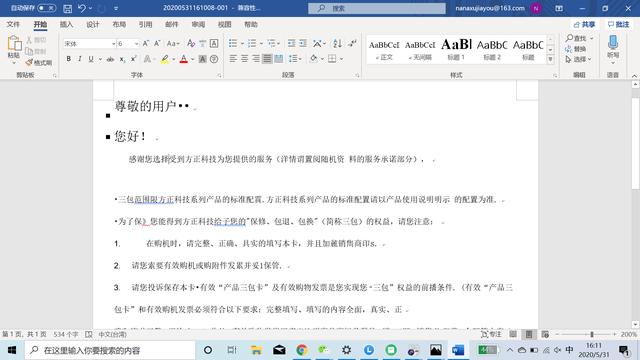This screenshot has width=640, height=360.
Task: Collapse the ribbon with the chevron
Action: [x=634, y=76]
